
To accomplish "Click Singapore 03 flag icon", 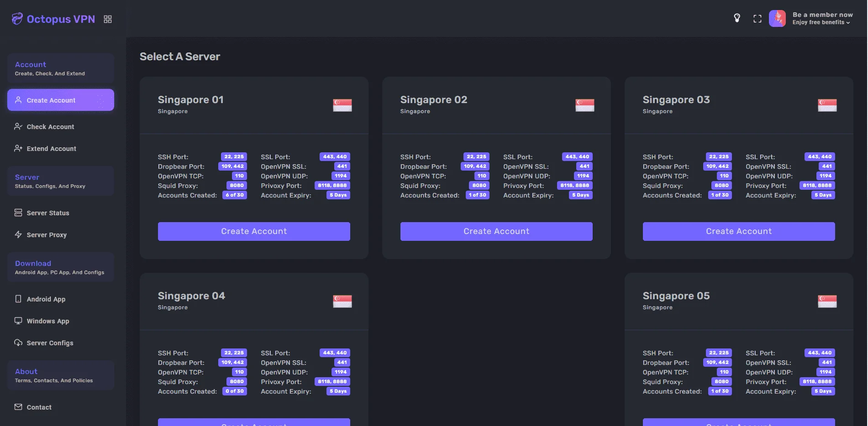I will (x=827, y=105).
